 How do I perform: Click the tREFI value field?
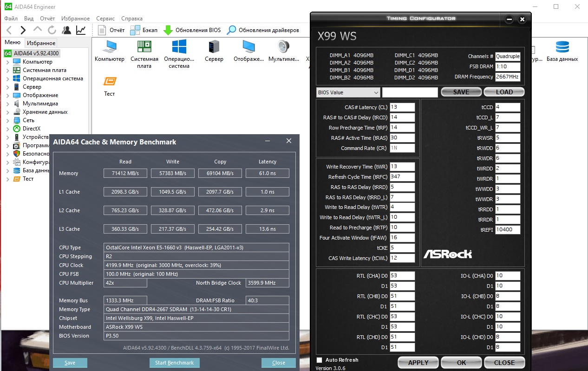pos(508,229)
